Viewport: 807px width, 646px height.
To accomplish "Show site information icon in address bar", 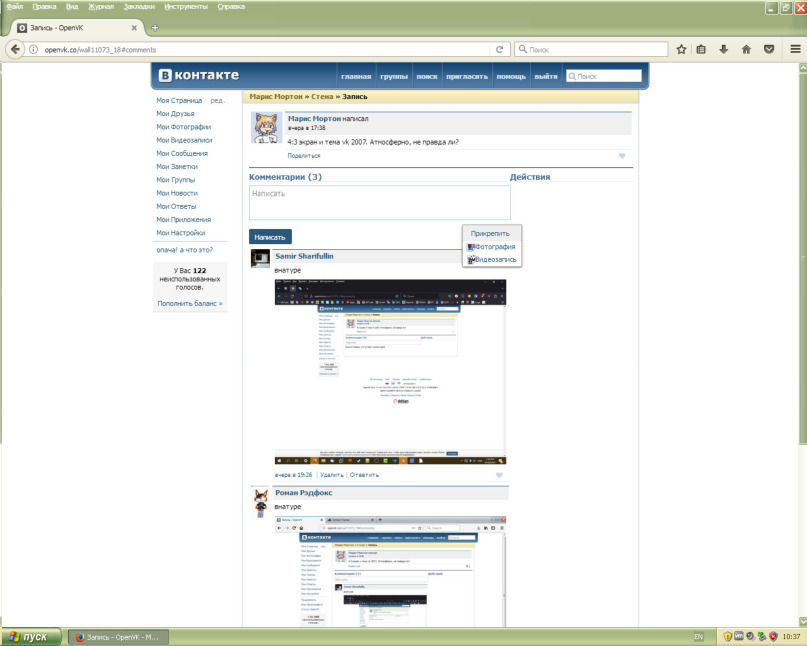I will point(33,49).
